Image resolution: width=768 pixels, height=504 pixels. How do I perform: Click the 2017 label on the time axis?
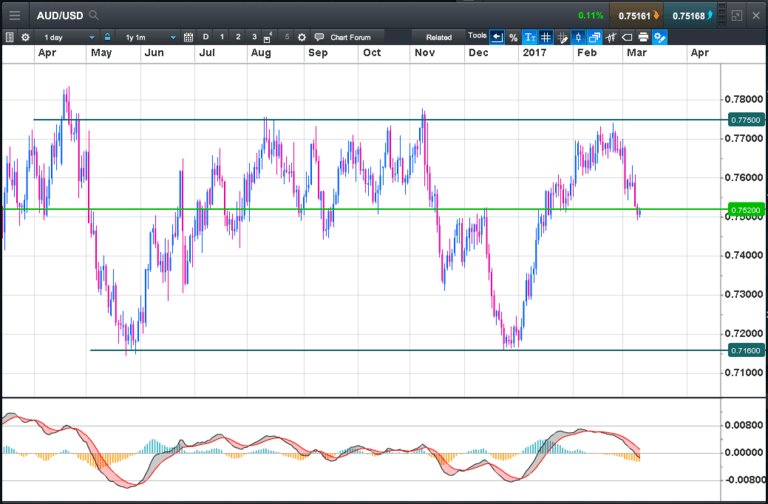coord(534,53)
